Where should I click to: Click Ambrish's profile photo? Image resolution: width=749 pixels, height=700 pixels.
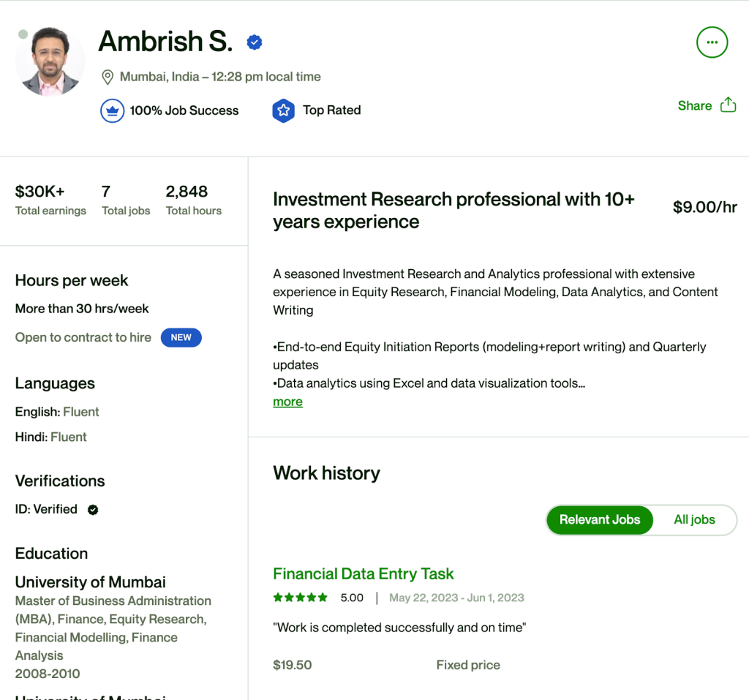click(x=50, y=61)
